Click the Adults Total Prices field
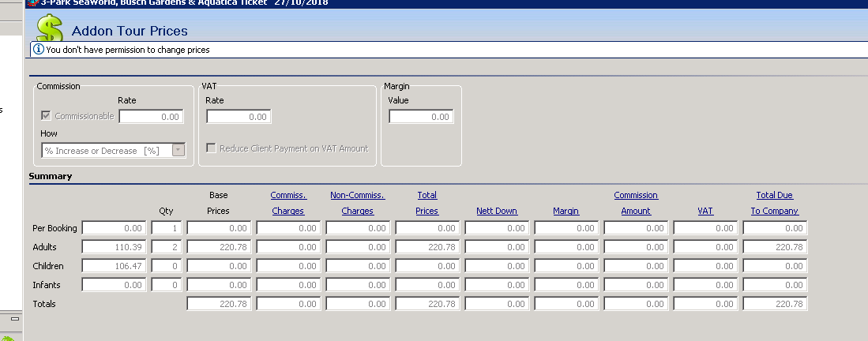 pos(427,247)
